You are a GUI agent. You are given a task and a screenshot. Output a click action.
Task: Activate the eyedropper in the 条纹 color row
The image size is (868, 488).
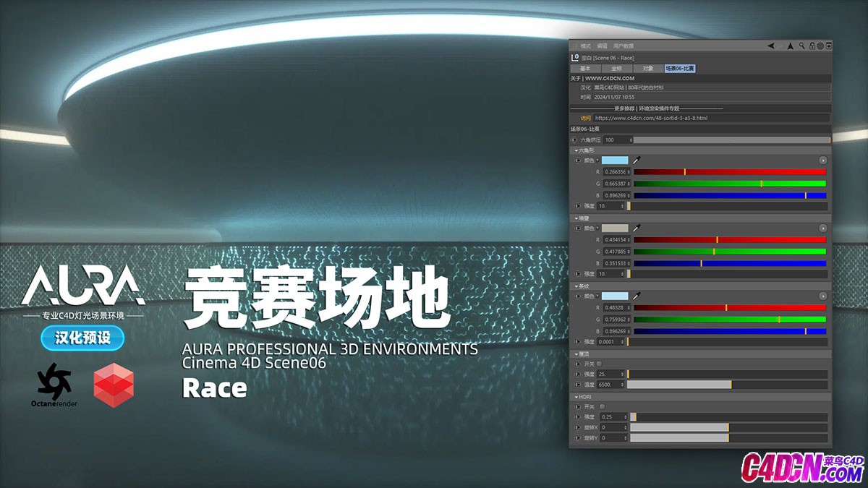(637, 296)
